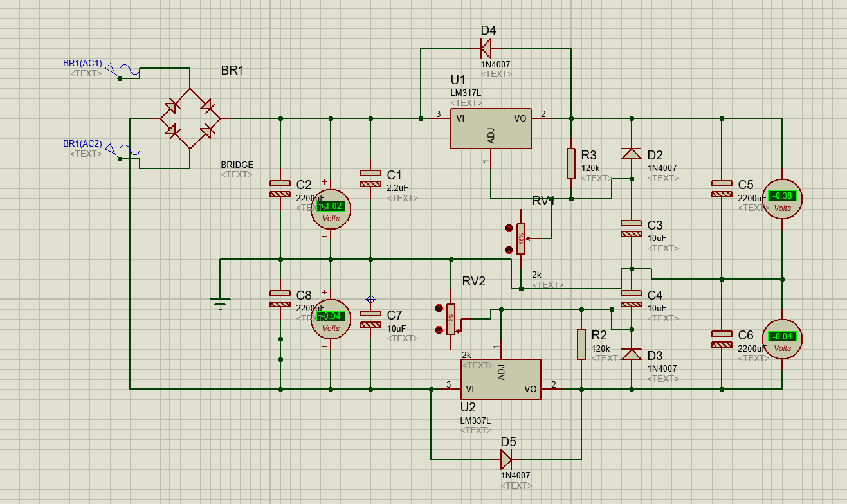847x504 pixels.
Task: Click the 1N4007 label under D4
Action: [496, 64]
